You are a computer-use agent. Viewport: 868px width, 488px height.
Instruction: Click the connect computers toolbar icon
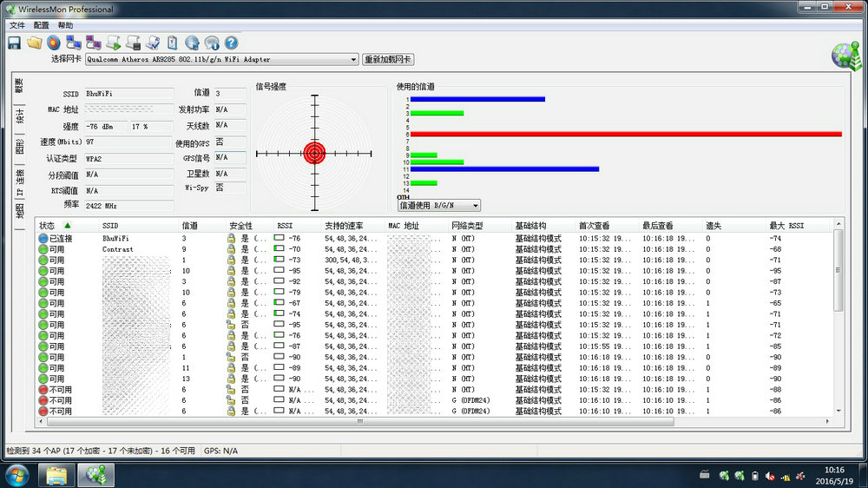pos(74,43)
